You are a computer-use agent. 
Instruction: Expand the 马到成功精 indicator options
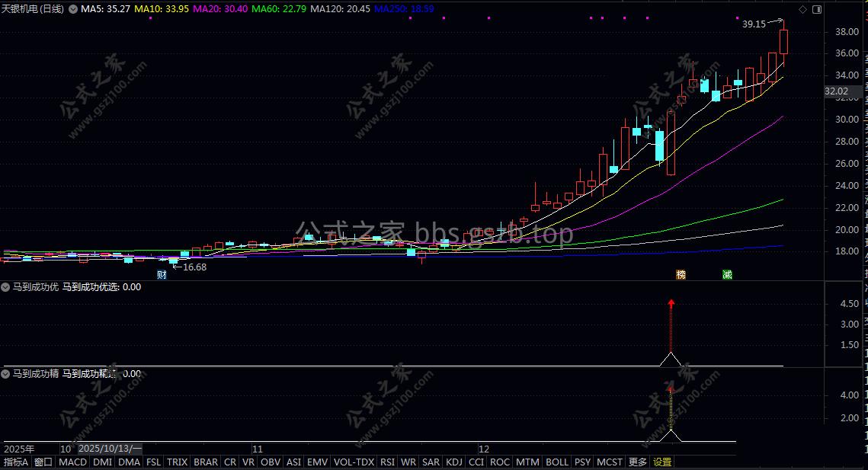(x=5, y=374)
